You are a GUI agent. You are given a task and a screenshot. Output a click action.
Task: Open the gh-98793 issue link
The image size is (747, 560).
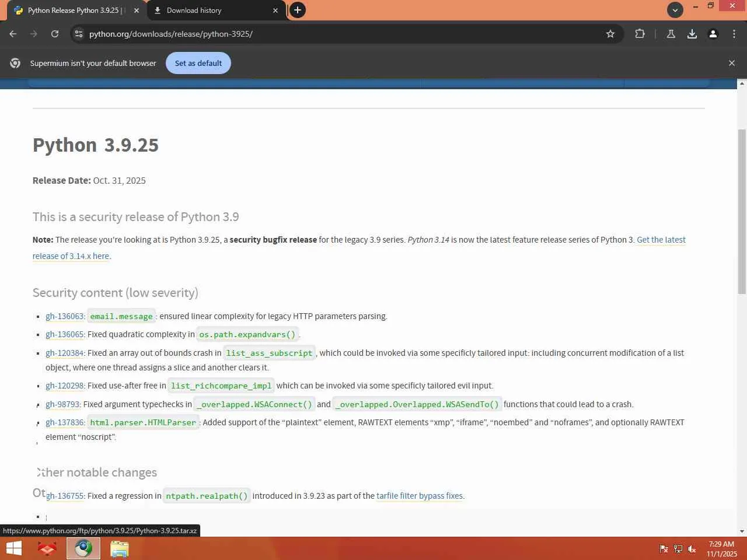coord(62,404)
